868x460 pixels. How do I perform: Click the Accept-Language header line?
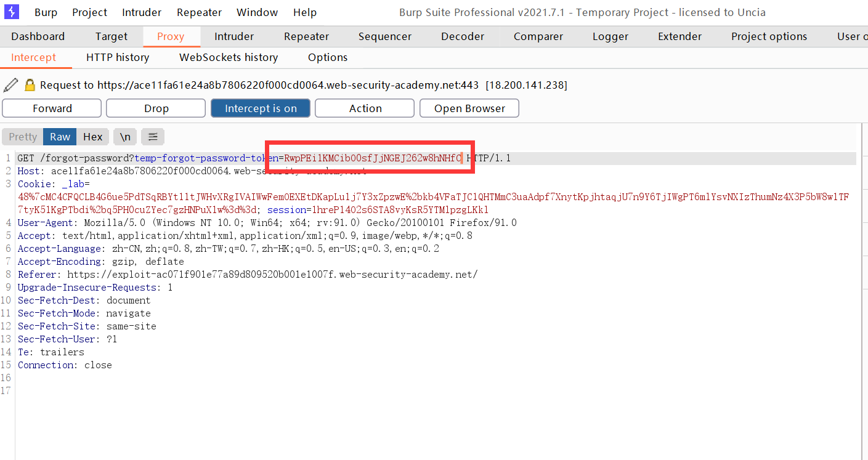[229, 249]
